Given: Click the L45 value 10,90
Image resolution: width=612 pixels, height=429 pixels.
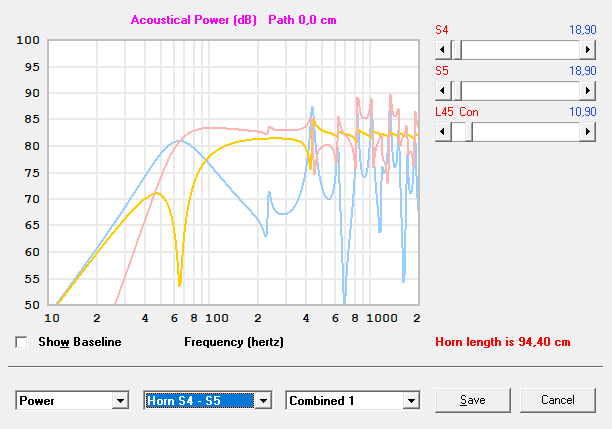Looking at the screenshot, I should [x=583, y=112].
